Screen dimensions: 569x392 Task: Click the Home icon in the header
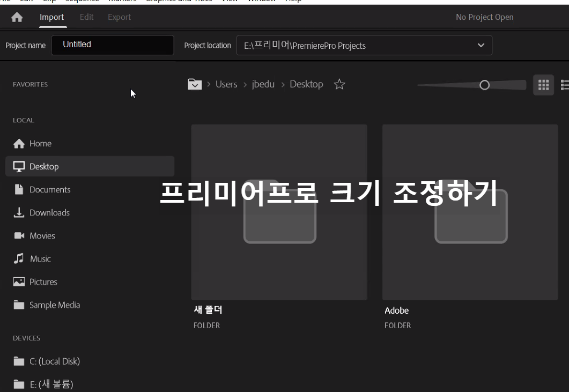coord(17,17)
